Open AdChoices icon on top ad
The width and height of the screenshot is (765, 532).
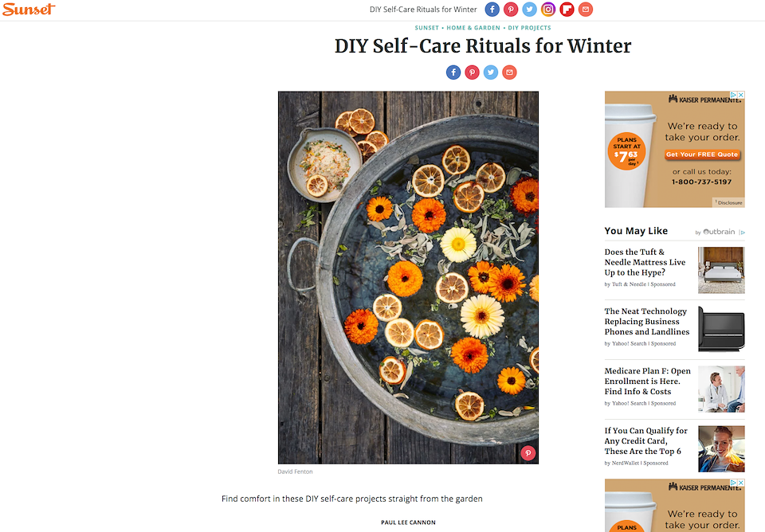(733, 95)
